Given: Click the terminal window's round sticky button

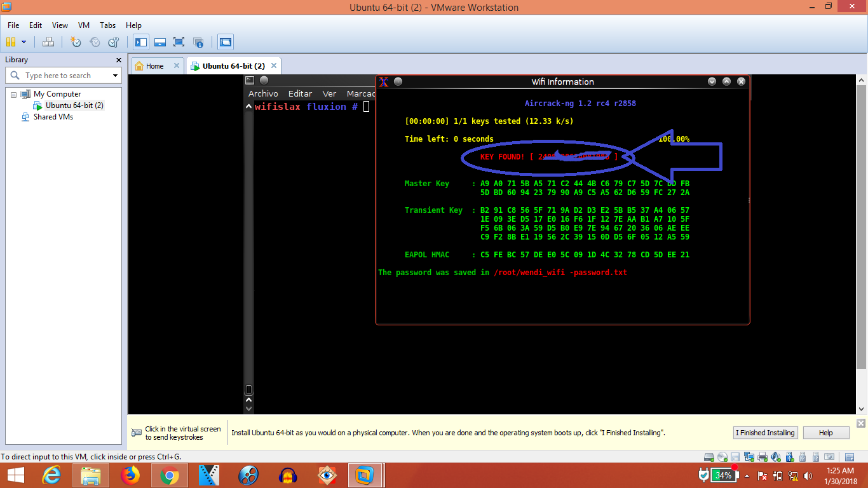Looking at the screenshot, I should pyautogui.click(x=264, y=80).
